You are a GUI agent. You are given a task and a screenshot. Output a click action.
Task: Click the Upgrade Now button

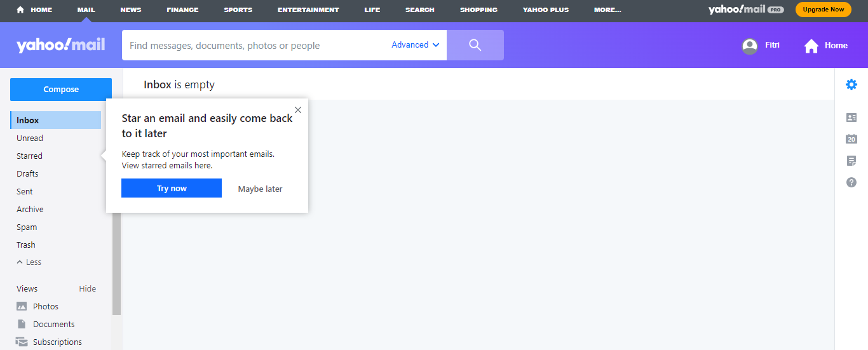pyautogui.click(x=824, y=10)
